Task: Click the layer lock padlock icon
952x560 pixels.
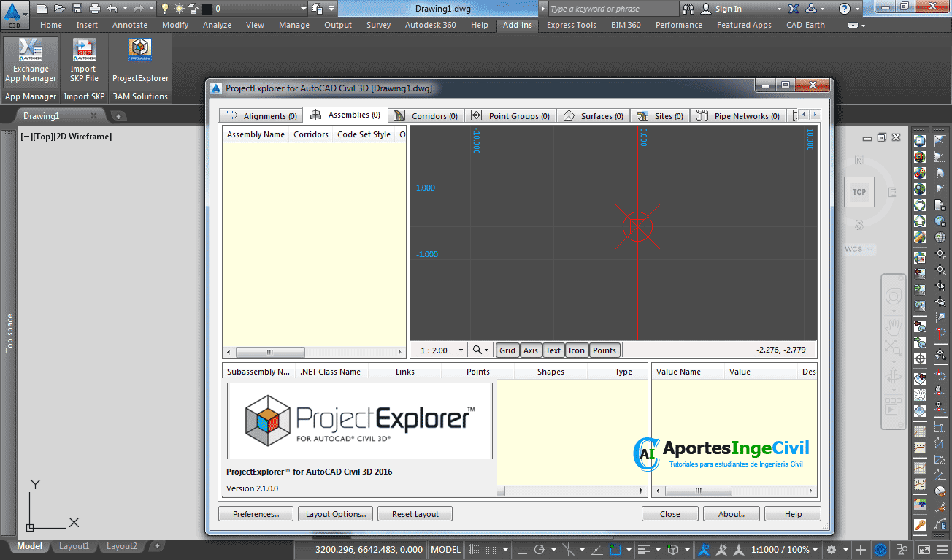Action: point(193,9)
